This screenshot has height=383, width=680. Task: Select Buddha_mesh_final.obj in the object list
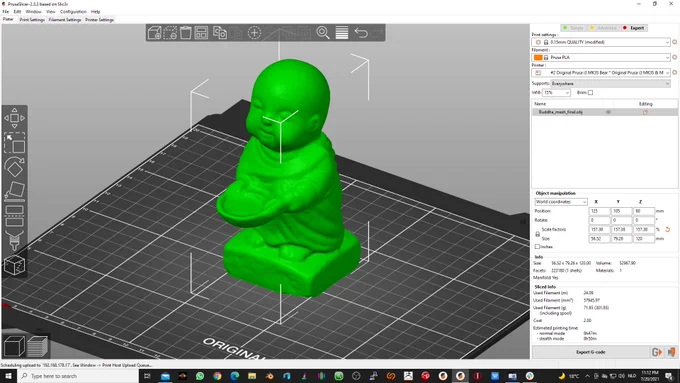pyautogui.click(x=561, y=112)
